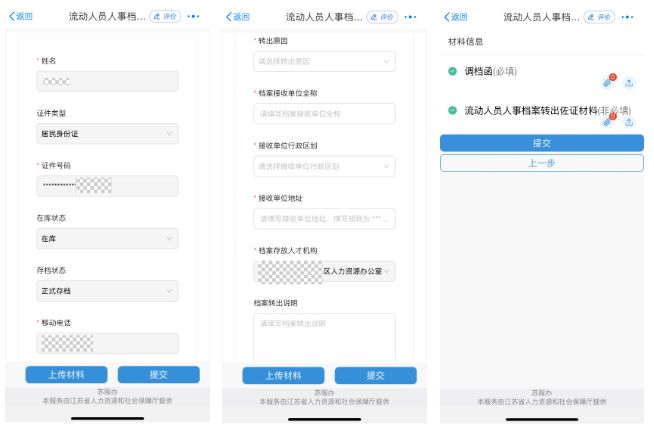Tap the upload icon for 调档函

[x=629, y=84]
